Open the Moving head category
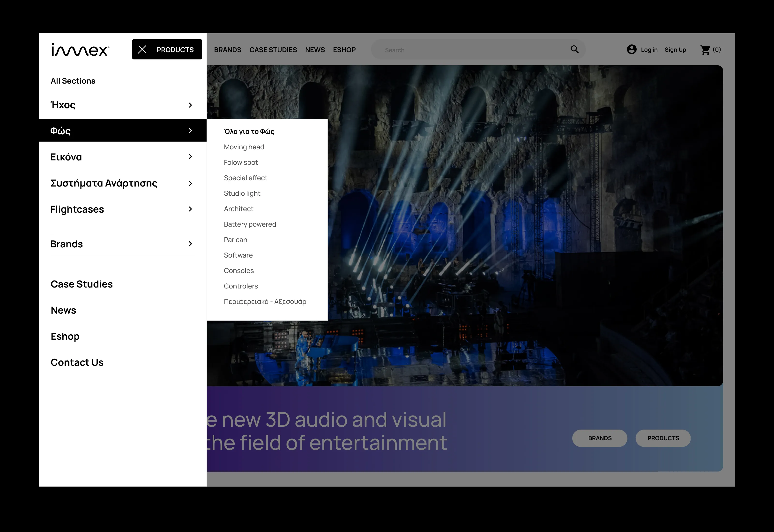Screen dimensions: 774x532 [x=244, y=147]
